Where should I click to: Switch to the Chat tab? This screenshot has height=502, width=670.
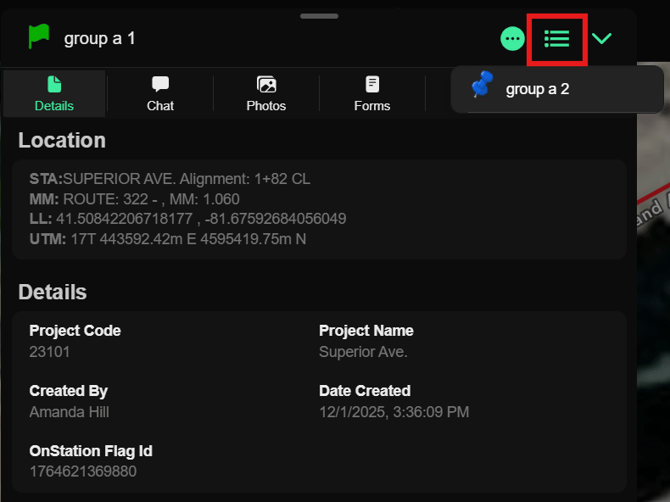coord(160,93)
